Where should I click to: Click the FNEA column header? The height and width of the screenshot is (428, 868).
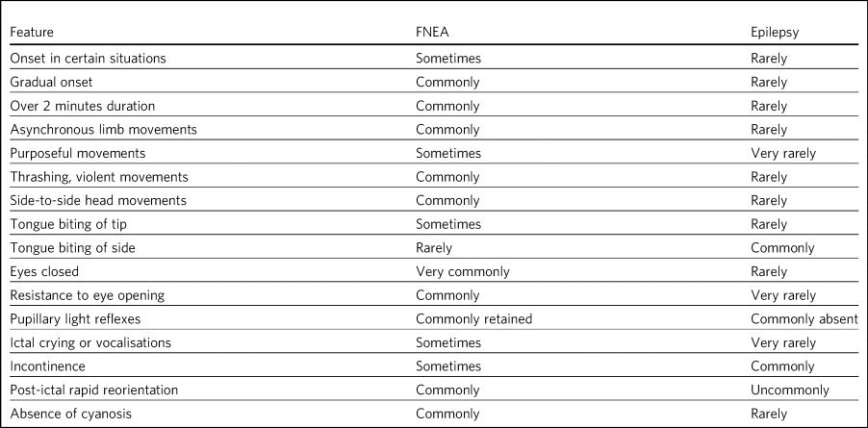tap(434, 32)
